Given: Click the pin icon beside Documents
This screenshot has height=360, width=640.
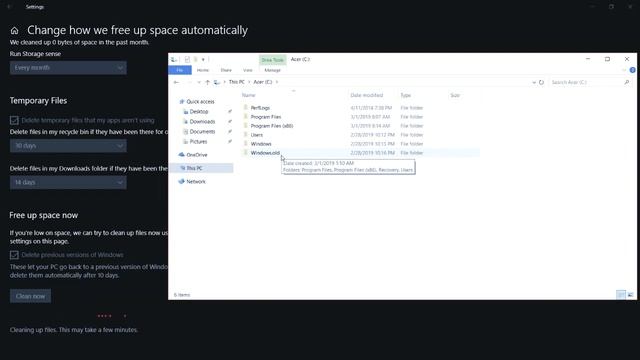Looking at the screenshot, I should [x=230, y=131].
